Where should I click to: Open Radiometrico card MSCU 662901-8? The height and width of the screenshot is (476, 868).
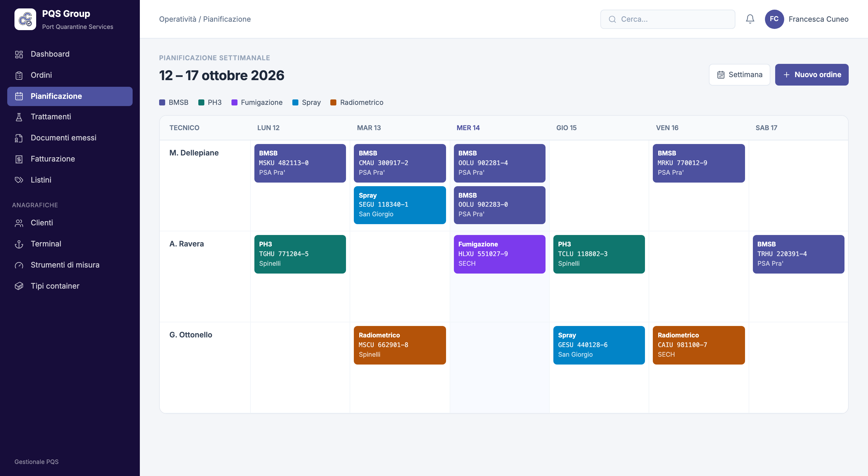400,345
